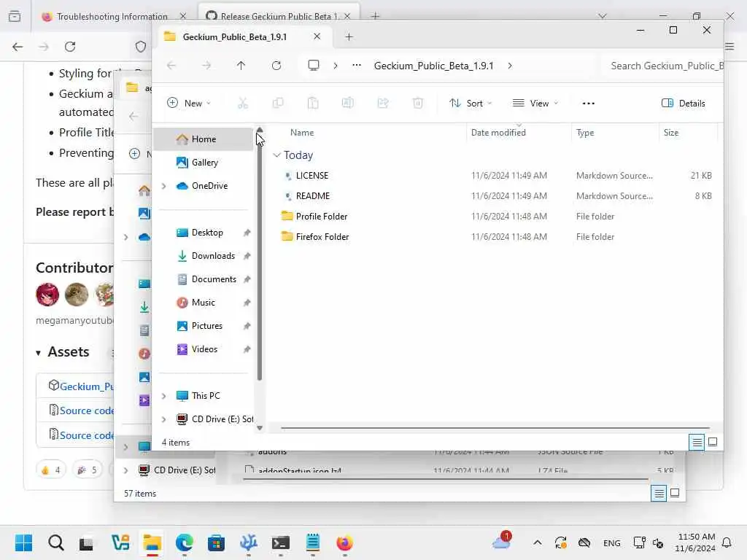
Task: Click the Share icon in Explorer toolbar
Action: (x=383, y=103)
